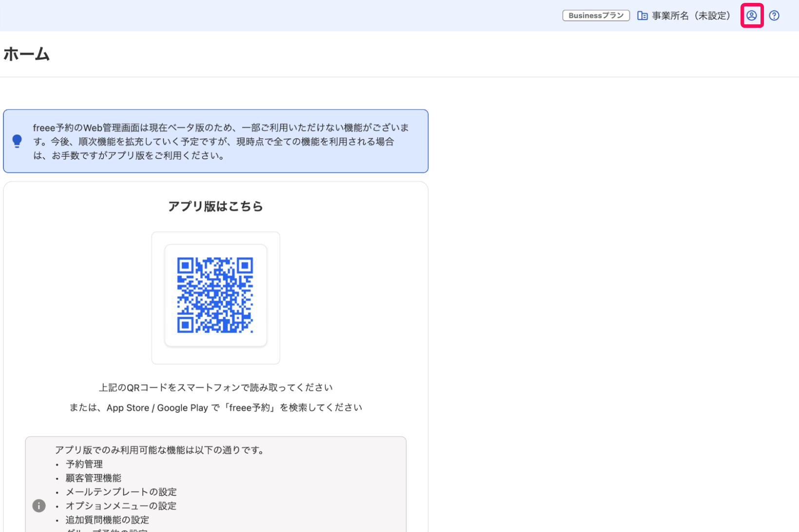799x532 pixels.
Task: Click the freee予約 beta notice message text
Action: 221,141
